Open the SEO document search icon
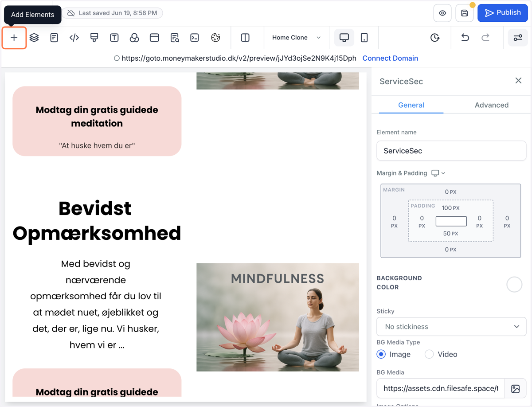Viewport: 532px width, 407px height. (175, 38)
